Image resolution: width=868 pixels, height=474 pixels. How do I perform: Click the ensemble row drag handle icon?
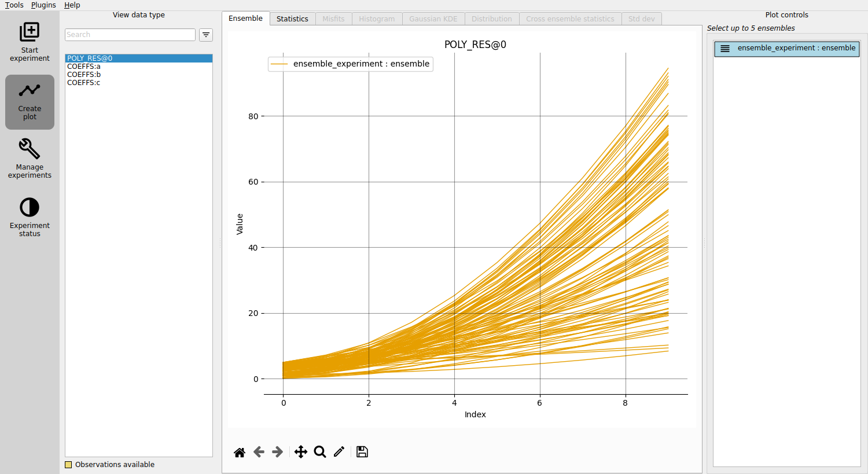[x=725, y=49]
